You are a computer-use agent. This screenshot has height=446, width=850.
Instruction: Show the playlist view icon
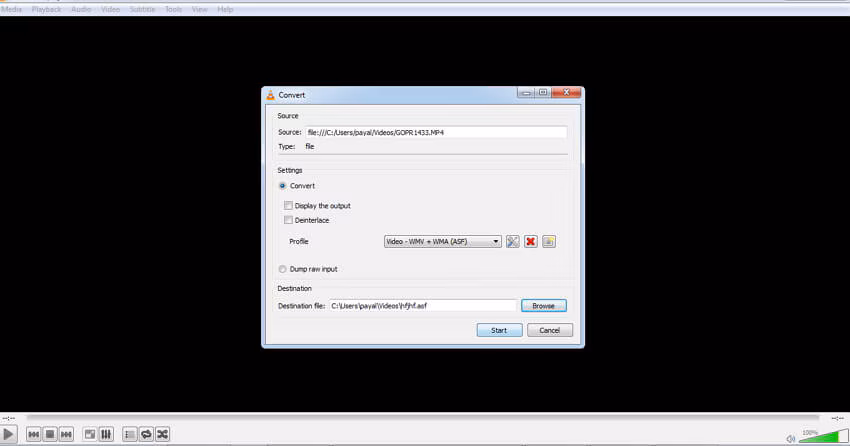pos(130,434)
